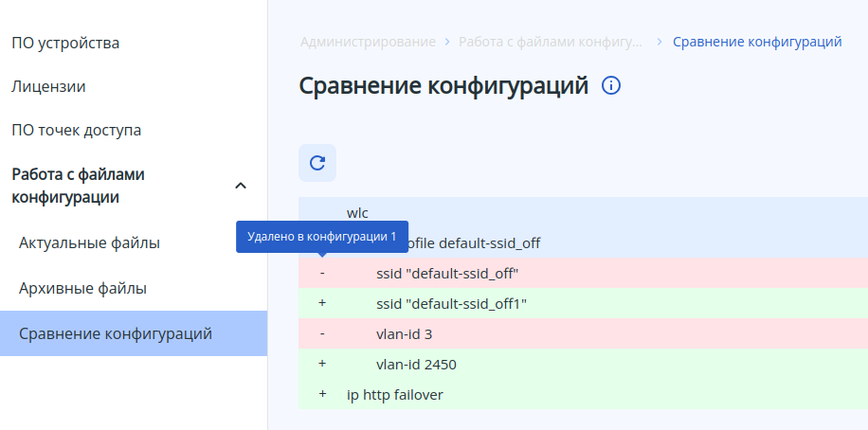The height and width of the screenshot is (430, 868).
Task: Collapse the Работа с файлами конфигурации chevron
Action: point(241,186)
